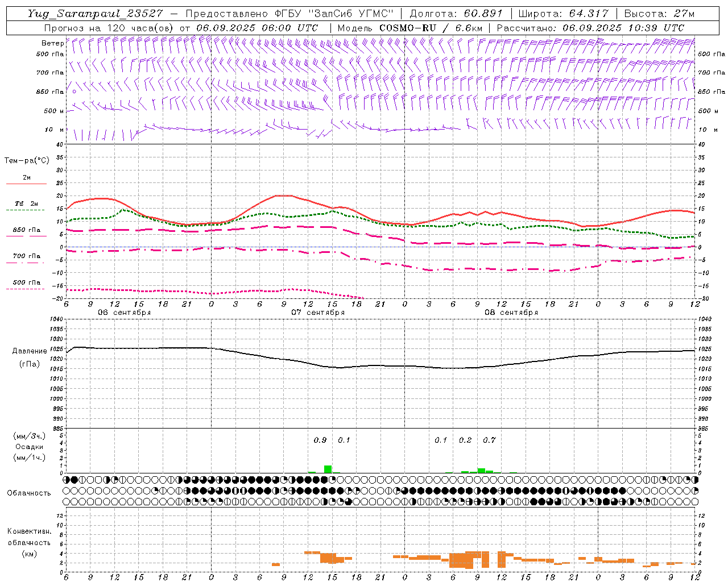Click the longitude value Долгота: 60.891
The width and height of the screenshot is (728, 582).
tap(456, 14)
